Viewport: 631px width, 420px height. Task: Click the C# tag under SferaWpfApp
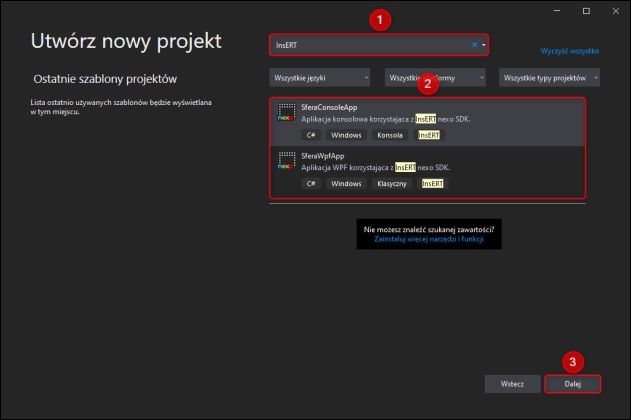[311, 183]
